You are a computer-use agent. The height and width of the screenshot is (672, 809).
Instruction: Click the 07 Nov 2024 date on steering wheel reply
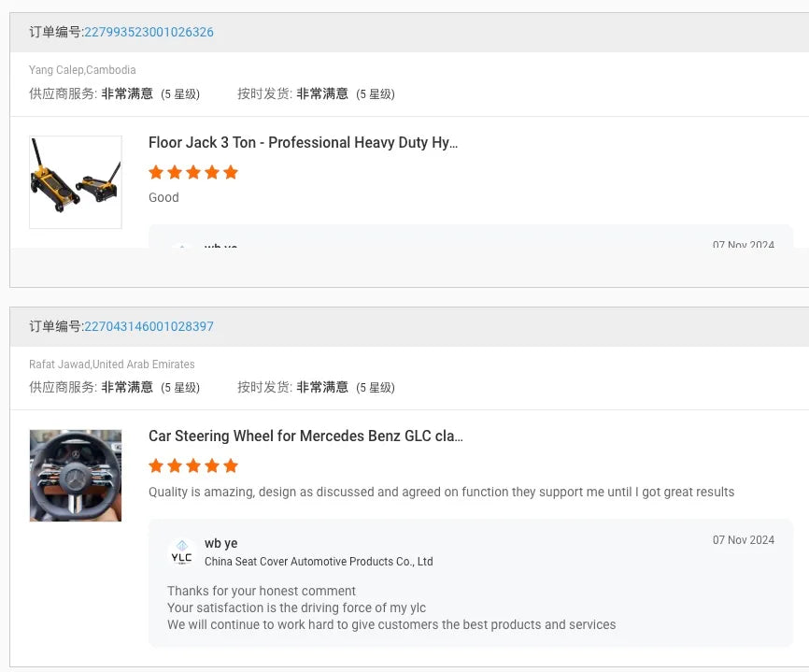click(x=743, y=540)
